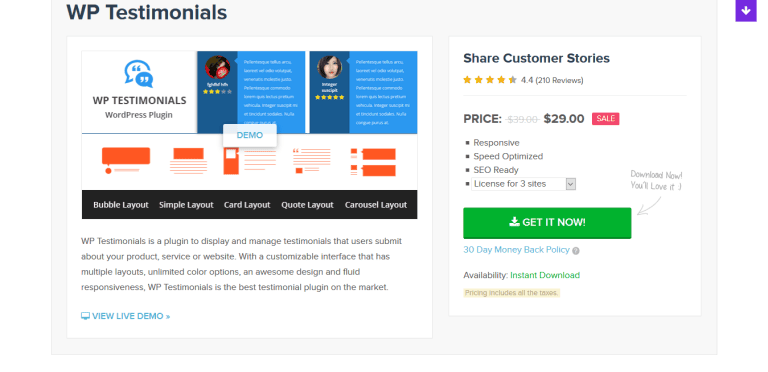Click the license dropdown arrow
768x372 pixels.
click(571, 184)
